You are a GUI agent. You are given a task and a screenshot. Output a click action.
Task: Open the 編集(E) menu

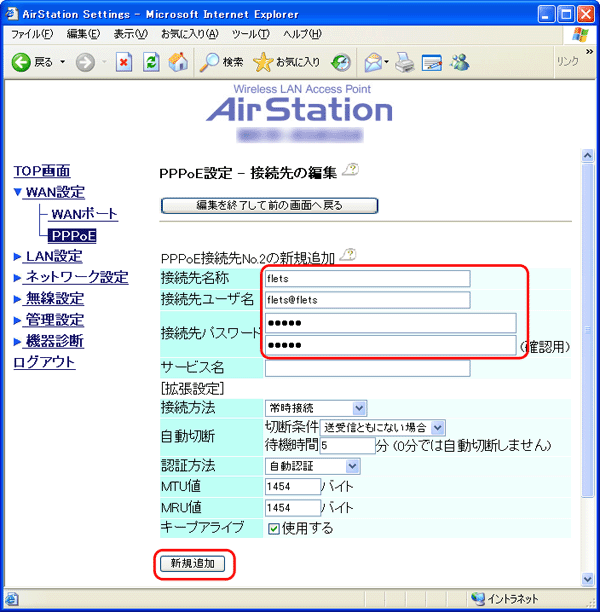coord(83,34)
